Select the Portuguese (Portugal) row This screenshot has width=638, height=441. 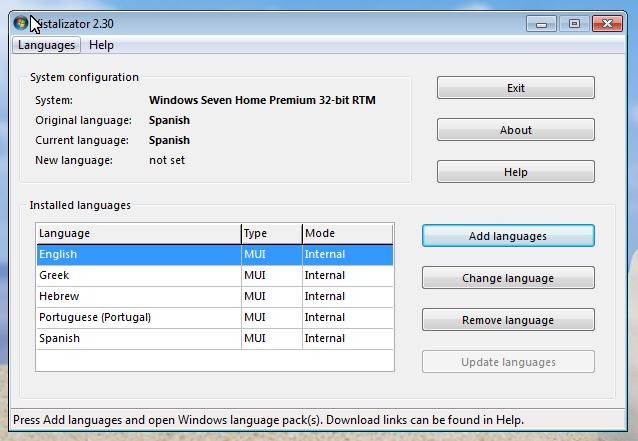(215, 317)
